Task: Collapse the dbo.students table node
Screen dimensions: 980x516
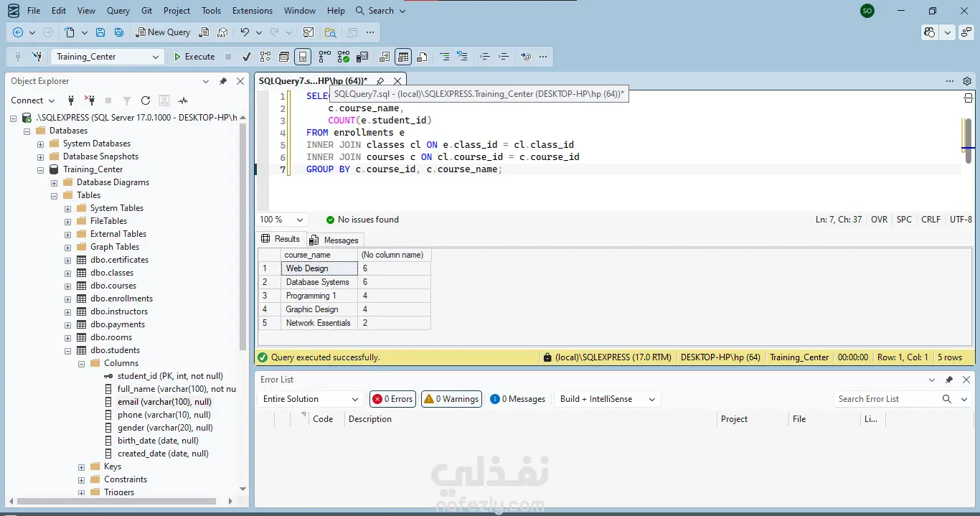Action: [67, 350]
